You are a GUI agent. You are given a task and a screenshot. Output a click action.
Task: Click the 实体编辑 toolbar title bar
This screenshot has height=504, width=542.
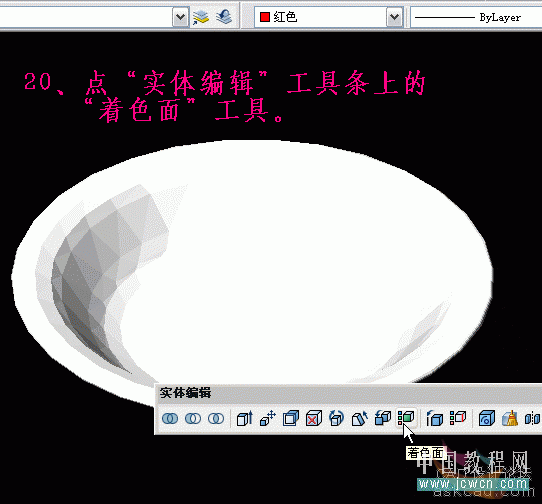pyautogui.click(x=348, y=393)
